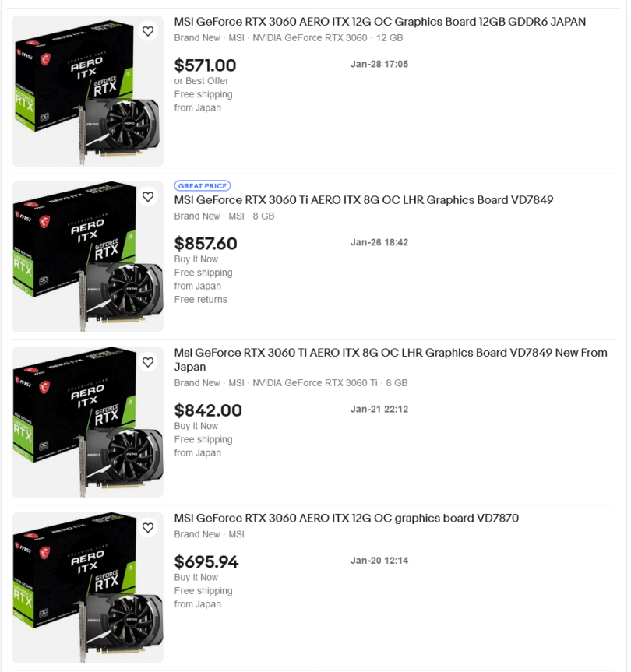Click the $842.00 price
The height and width of the screenshot is (672, 631).
208,410
